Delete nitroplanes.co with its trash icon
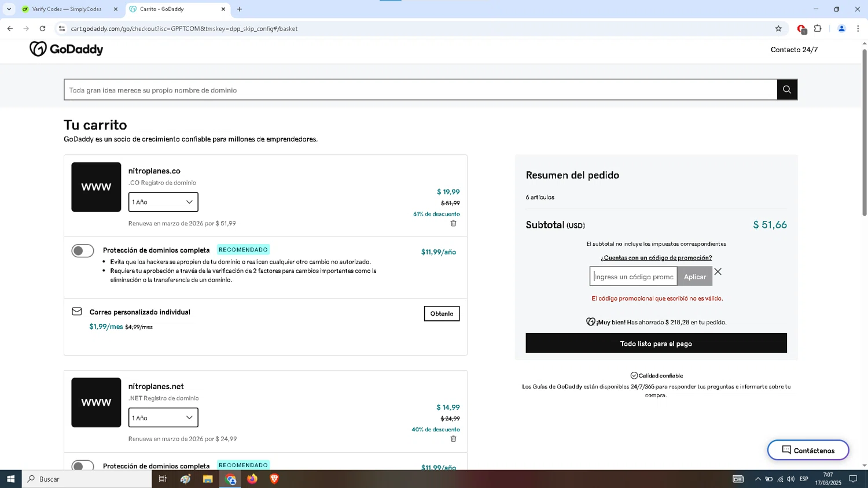 click(454, 223)
